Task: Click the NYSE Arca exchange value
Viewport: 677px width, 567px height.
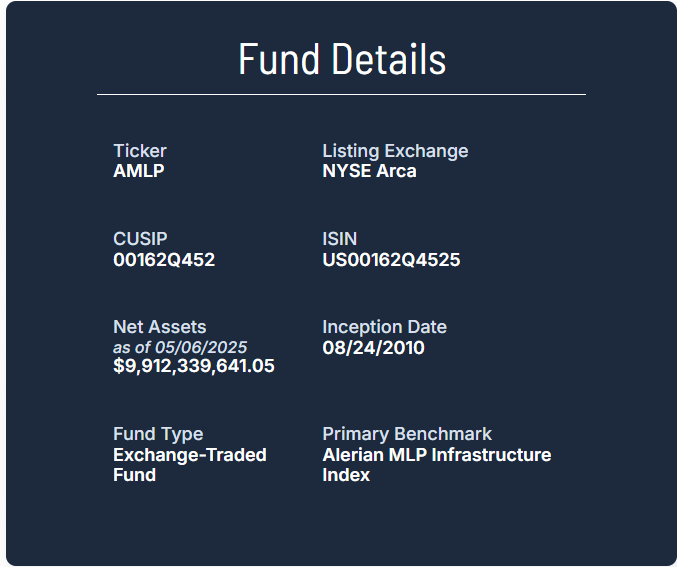Action: 369,171
